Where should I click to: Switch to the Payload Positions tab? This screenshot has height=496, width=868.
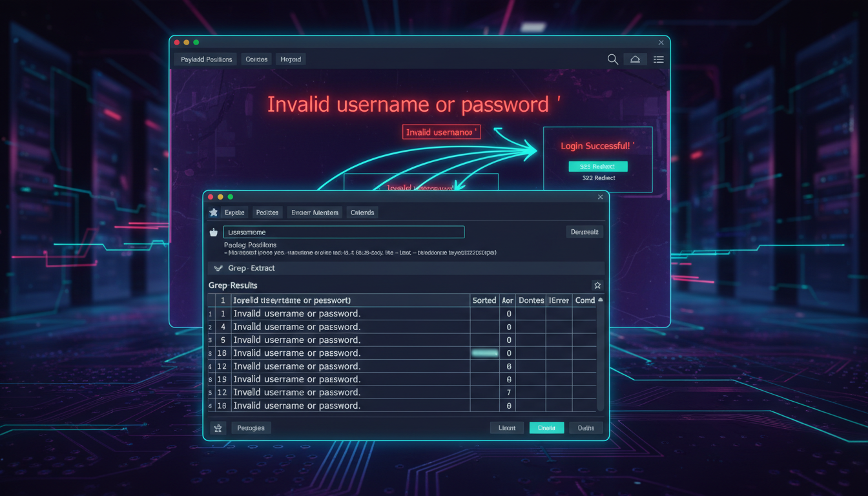(x=206, y=59)
